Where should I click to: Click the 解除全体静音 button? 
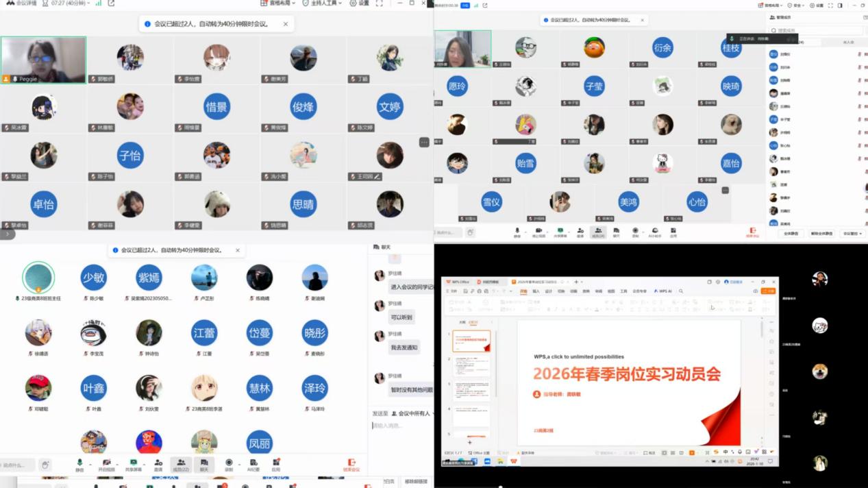821,233
